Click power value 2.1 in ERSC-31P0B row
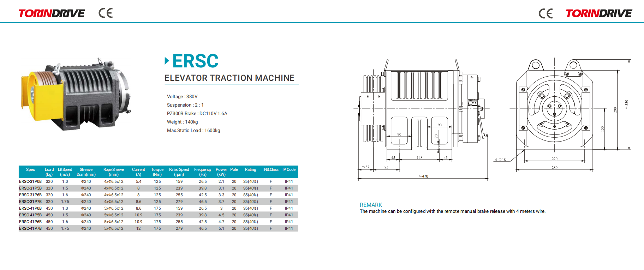 [221, 182]
